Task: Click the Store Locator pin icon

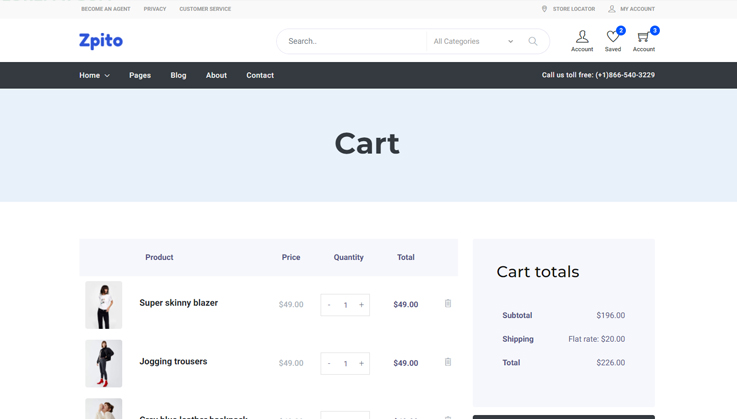Action: [545, 9]
